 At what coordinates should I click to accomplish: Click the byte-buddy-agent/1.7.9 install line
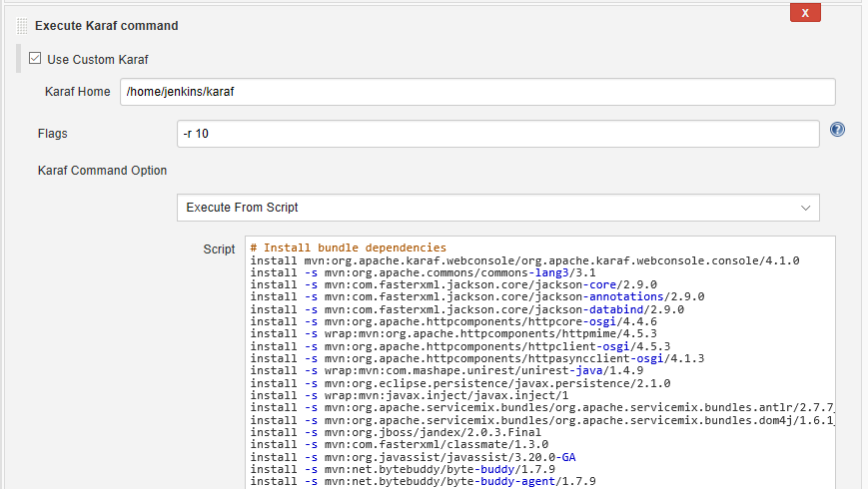coord(423,482)
